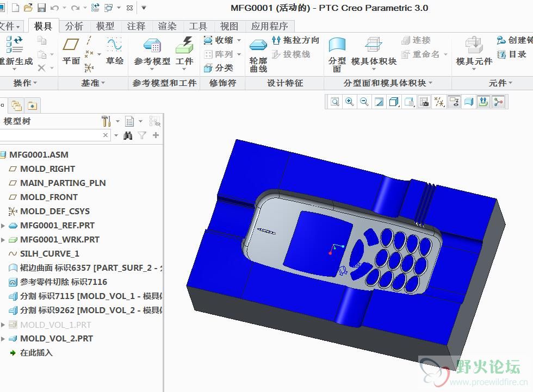
Task: Click the Zoom In icon
Action: (x=349, y=102)
